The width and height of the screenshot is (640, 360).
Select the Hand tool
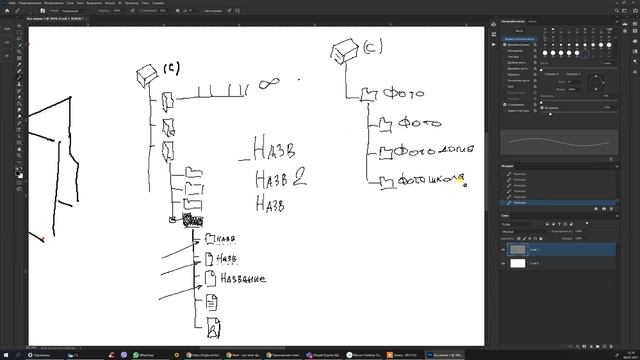[19, 149]
